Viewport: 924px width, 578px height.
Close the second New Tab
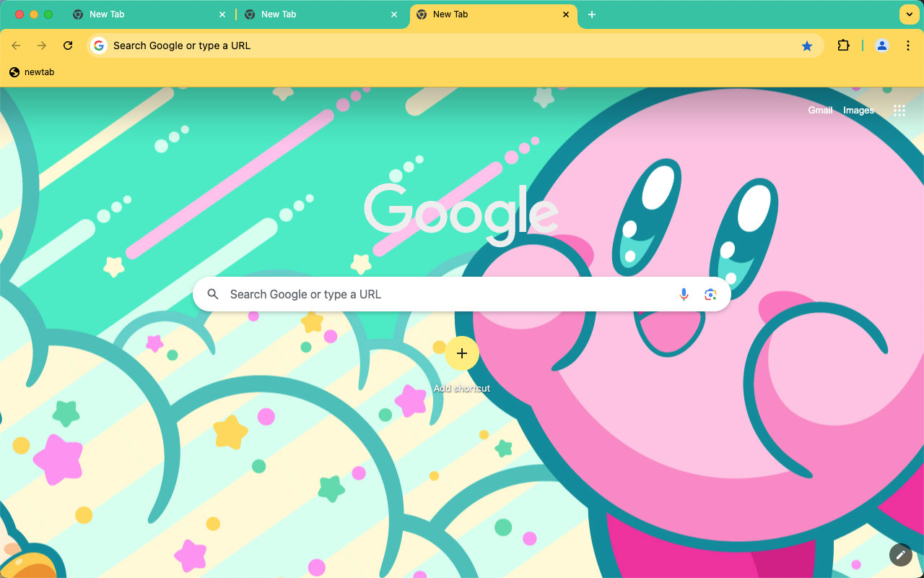point(394,14)
